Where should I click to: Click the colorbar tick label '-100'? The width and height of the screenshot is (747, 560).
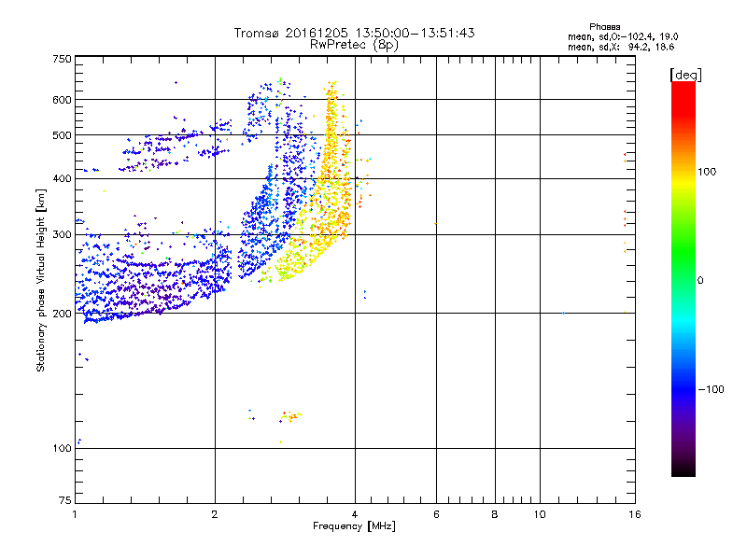pos(711,389)
